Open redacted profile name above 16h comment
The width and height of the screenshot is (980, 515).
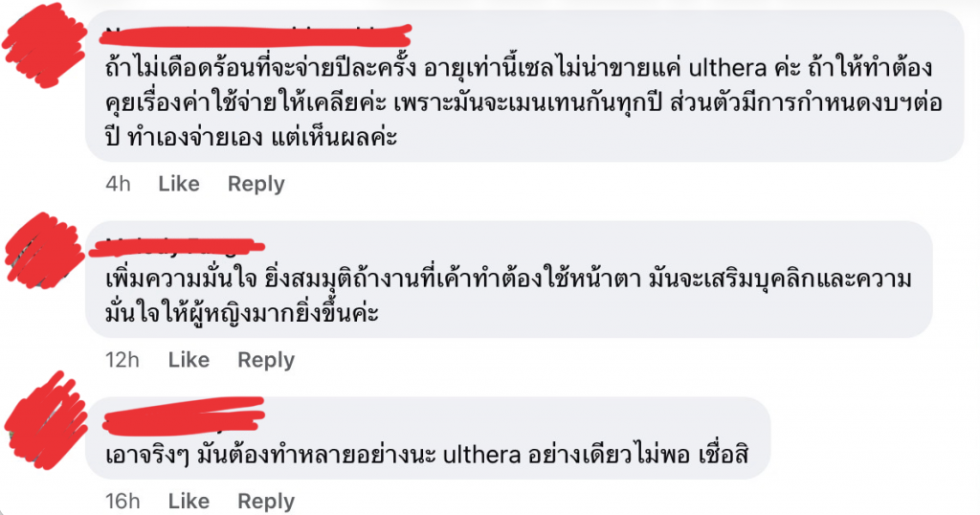184,416
